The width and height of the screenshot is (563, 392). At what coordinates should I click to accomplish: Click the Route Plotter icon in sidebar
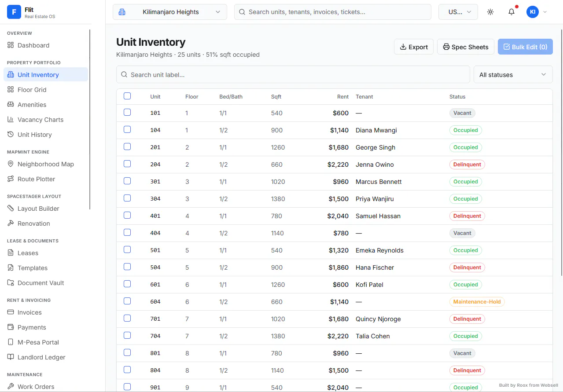tap(11, 179)
